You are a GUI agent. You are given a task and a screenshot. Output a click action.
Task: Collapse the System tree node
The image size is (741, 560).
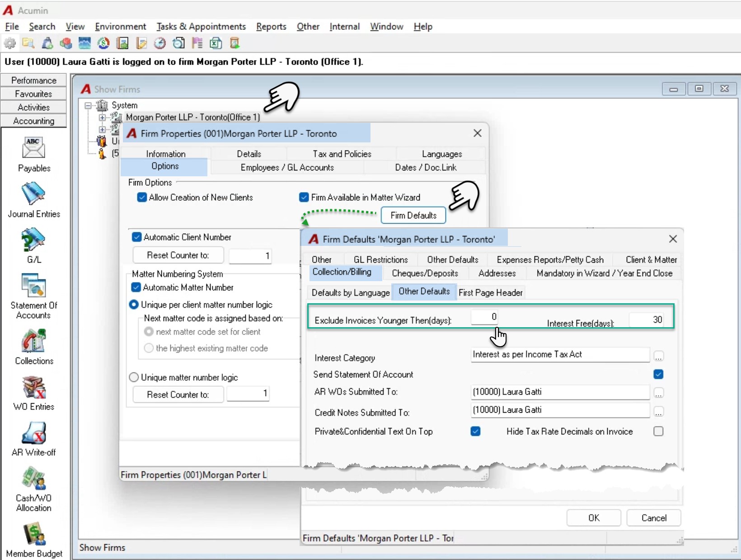[88, 105]
